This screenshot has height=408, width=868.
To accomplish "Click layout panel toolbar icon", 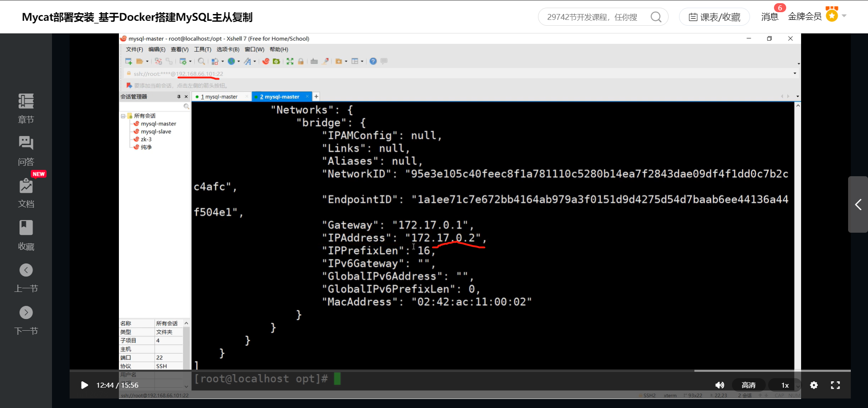I will (x=355, y=61).
